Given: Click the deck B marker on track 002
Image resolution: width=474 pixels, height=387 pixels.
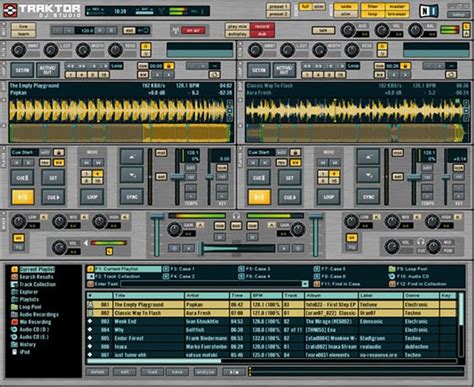Looking at the screenshot, I should [x=90, y=313].
